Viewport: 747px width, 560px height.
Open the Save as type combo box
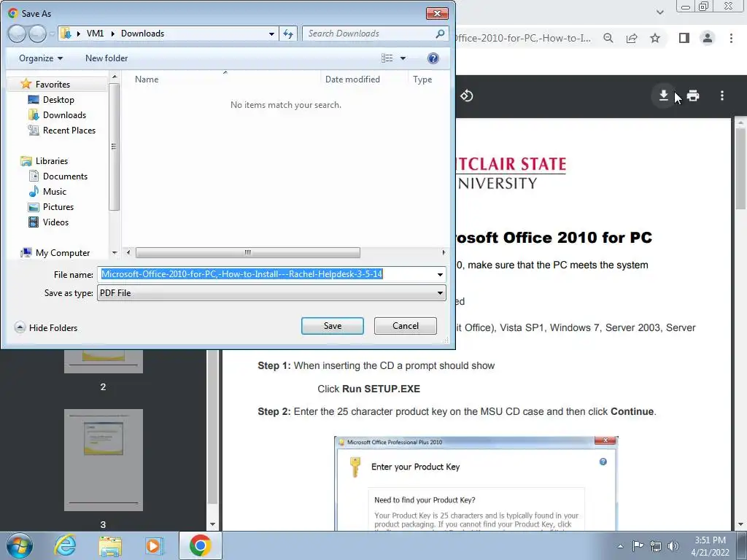pyautogui.click(x=271, y=293)
